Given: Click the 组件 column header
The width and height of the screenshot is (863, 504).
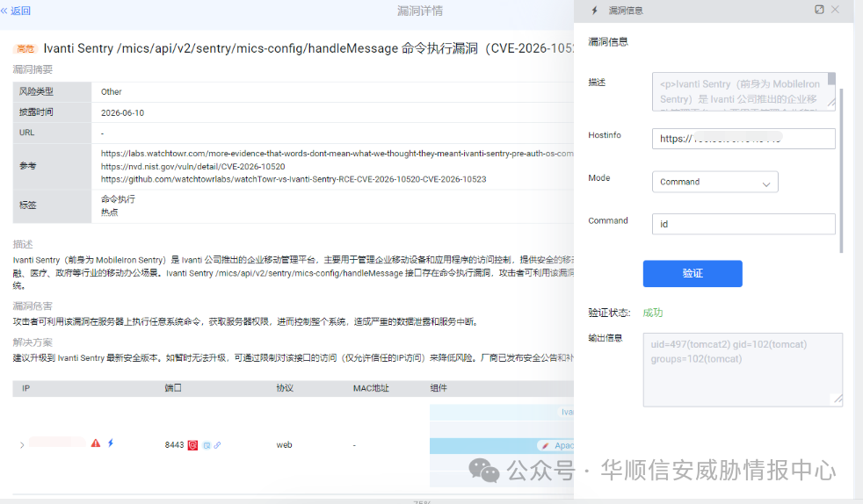Looking at the screenshot, I should click(439, 388).
